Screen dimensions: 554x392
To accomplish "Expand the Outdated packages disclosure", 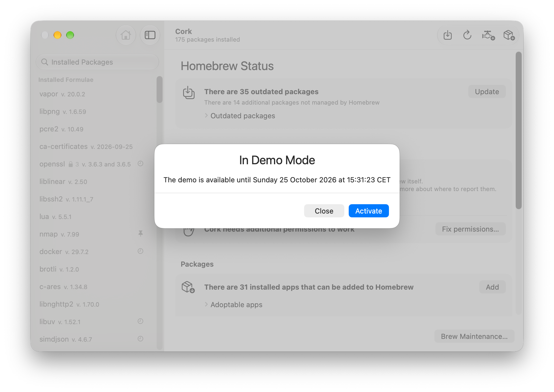I will pyautogui.click(x=206, y=116).
